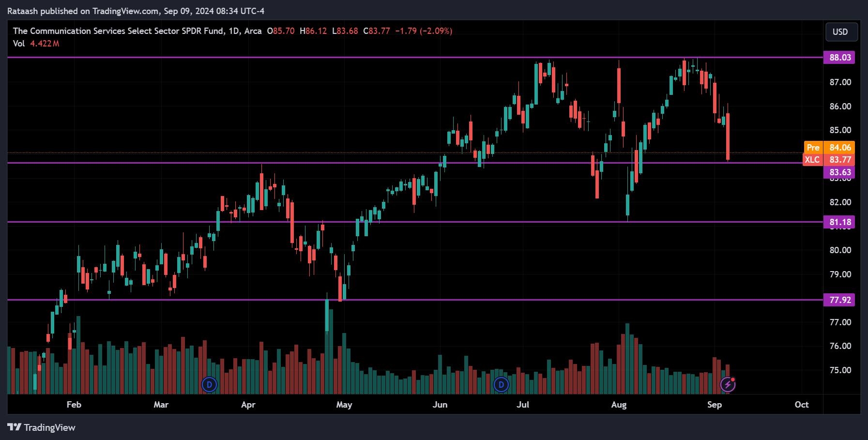Click the Vol 4.422 M indicator label
868x440 pixels.
(x=36, y=44)
